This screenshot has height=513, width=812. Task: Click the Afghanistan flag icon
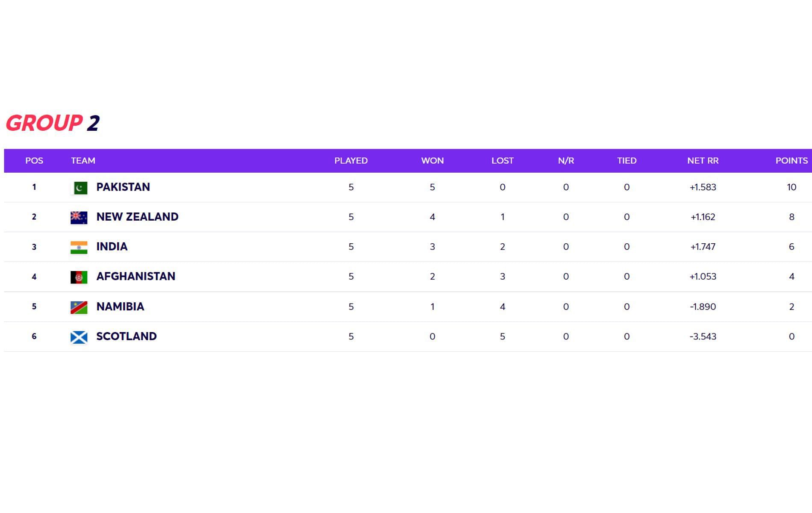tap(79, 277)
